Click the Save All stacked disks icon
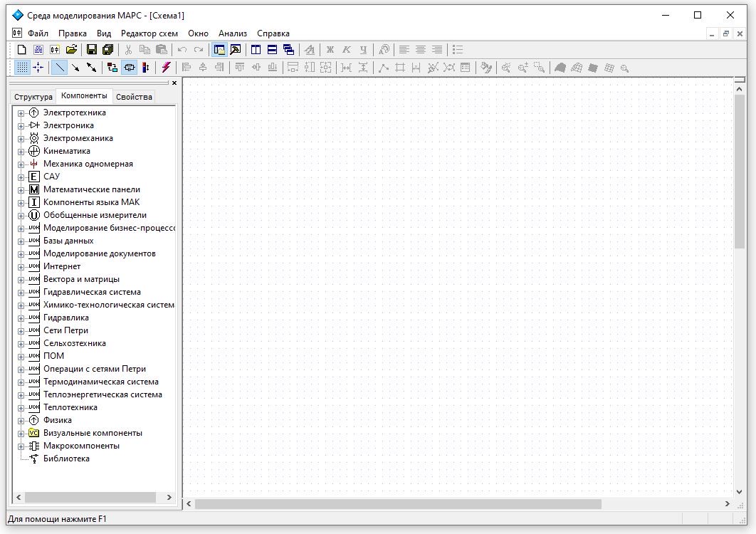This screenshot has width=756, height=534. [107, 50]
